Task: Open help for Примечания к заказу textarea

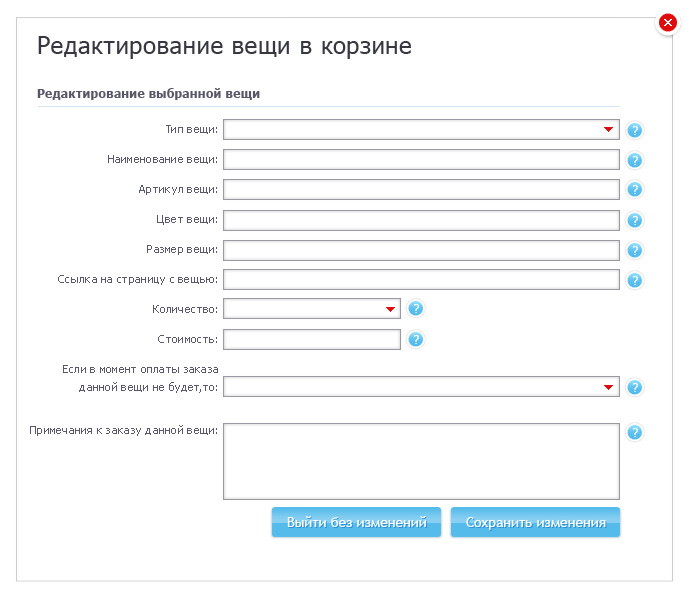Action: [x=634, y=433]
